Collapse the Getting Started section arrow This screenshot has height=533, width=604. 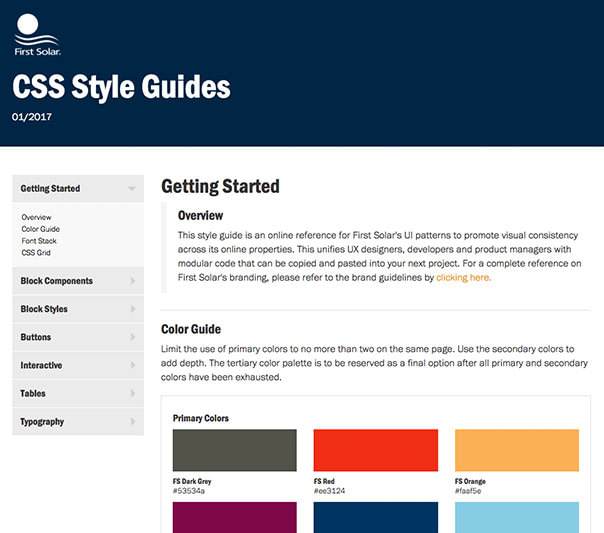pos(132,189)
